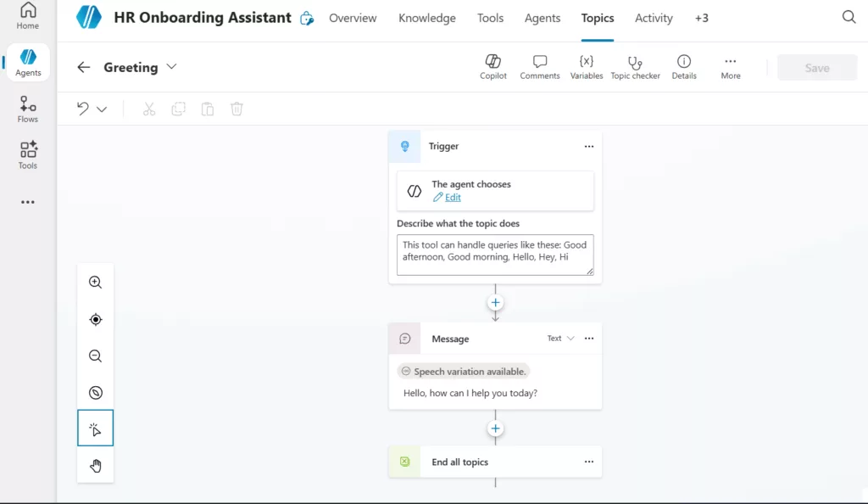Screen dimensions: 868x504
Task: Click the Copilot Studio logo icon
Action: click(88, 18)
